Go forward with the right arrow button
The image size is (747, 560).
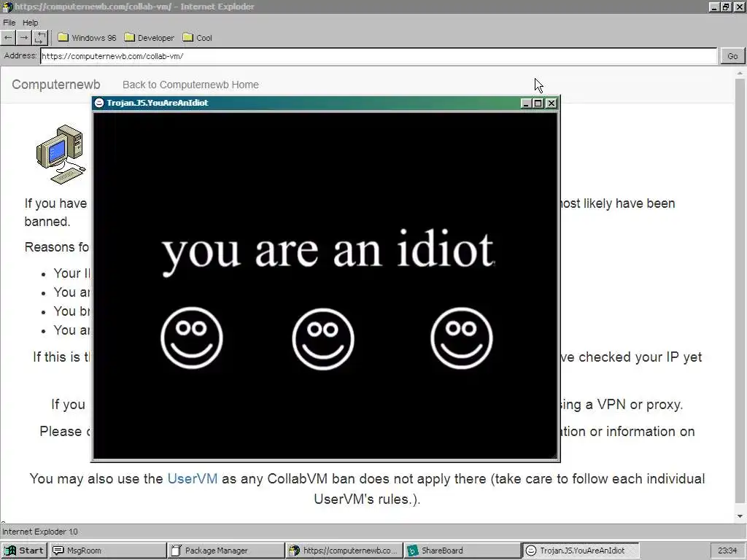click(x=24, y=38)
